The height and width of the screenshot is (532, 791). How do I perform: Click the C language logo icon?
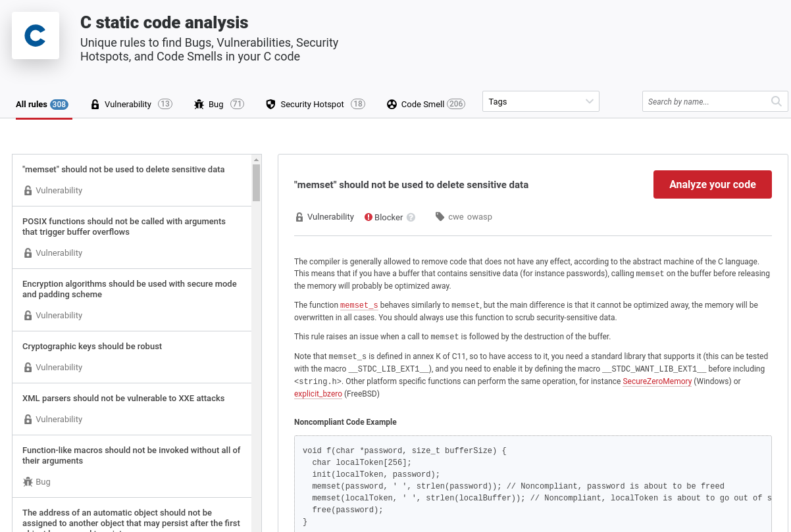pyautogui.click(x=35, y=35)
